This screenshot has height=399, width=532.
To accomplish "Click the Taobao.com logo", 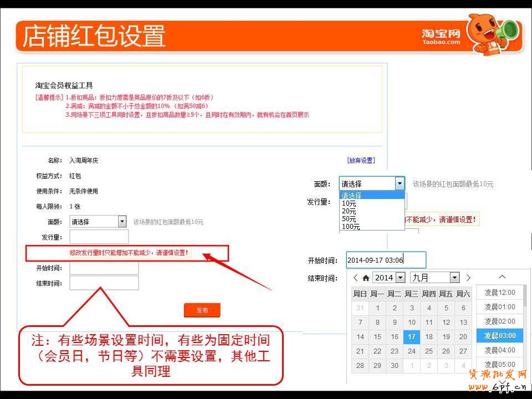I will [441, 37].
